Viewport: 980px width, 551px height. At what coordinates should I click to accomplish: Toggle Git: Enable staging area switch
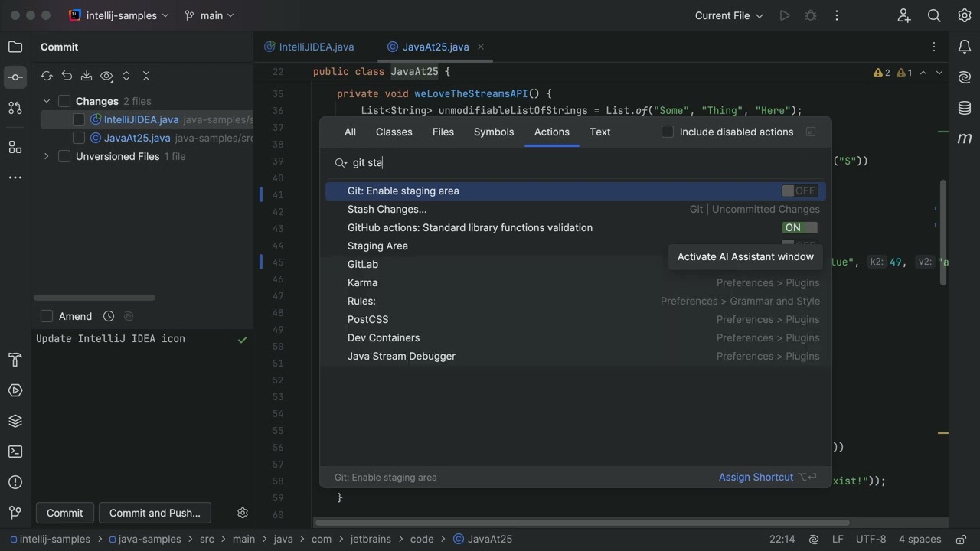799,191
